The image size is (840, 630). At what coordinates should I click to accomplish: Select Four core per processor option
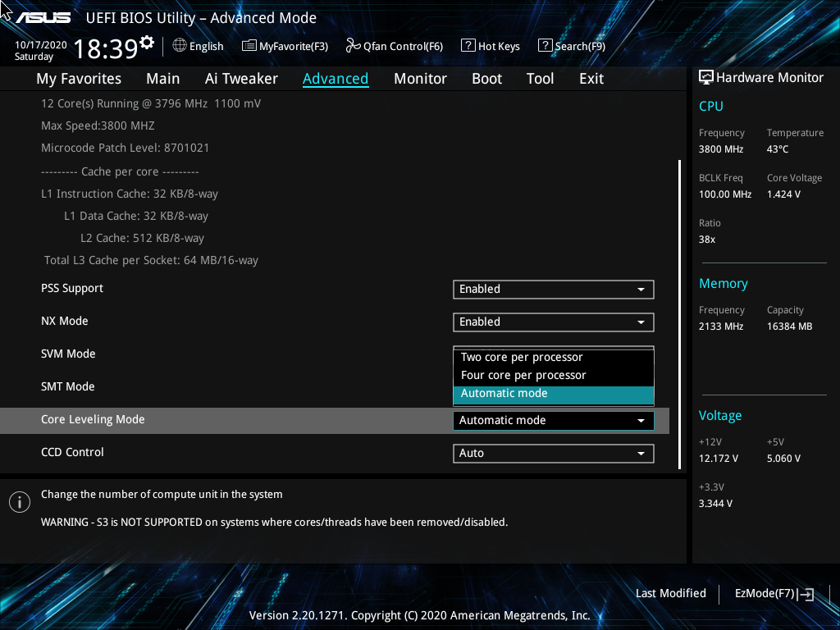coord(554,376)
